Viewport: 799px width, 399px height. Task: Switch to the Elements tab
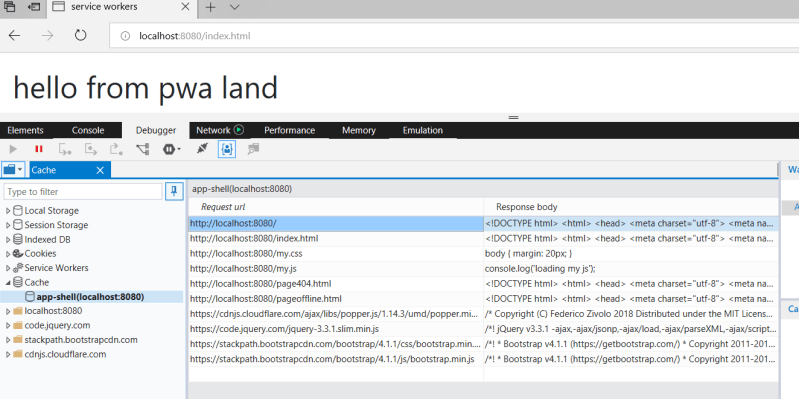point(25,130)
